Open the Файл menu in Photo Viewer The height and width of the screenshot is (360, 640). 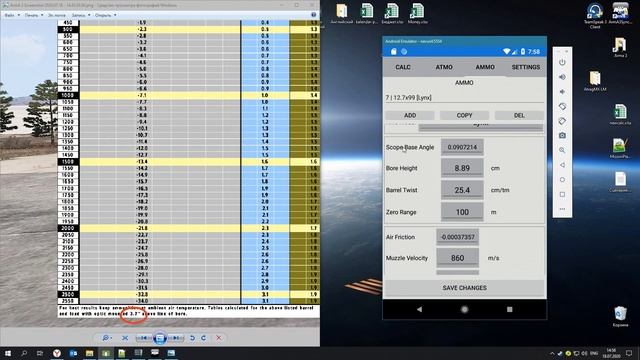pyautogui.click(x=12, y=15)
